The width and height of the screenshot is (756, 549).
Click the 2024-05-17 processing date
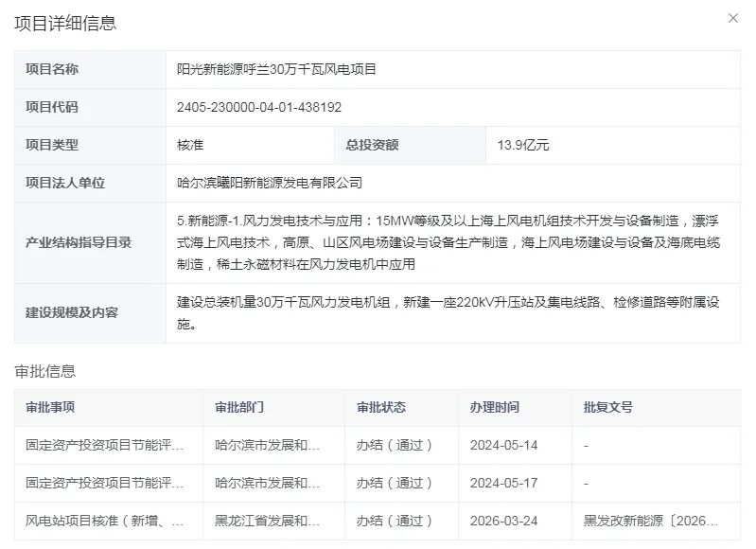503,483
